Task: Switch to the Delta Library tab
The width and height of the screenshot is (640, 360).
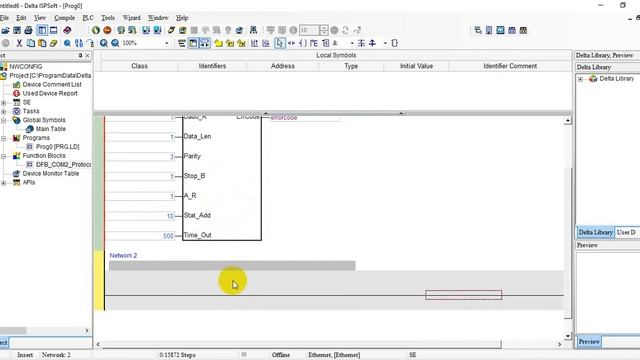Action: pyautogui.click(x=596, y=232)
